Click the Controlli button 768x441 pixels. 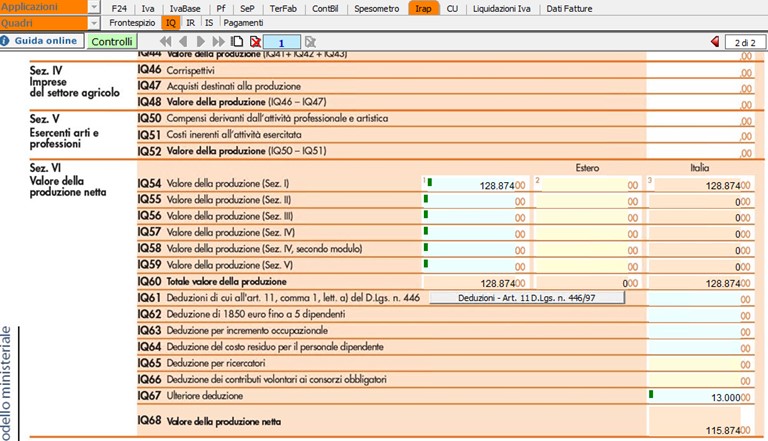click(112, 42)
